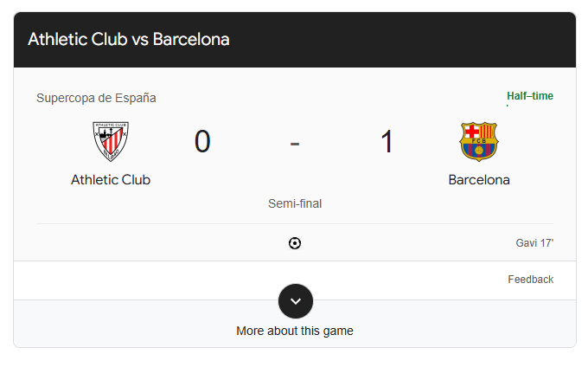Select the Athletic Club vs Barcelona heading

click(x=129, y=40)
